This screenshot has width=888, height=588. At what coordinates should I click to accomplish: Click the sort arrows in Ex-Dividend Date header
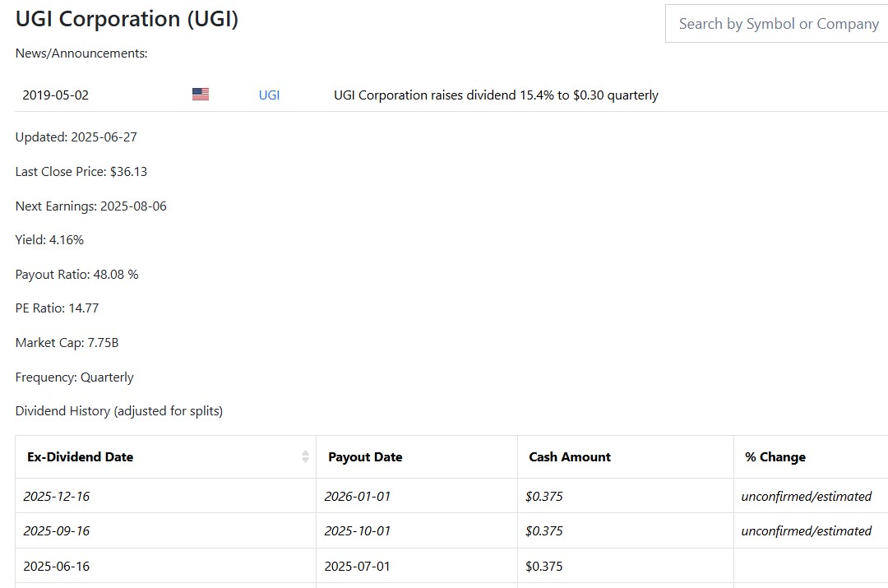[x=306, y=456]
